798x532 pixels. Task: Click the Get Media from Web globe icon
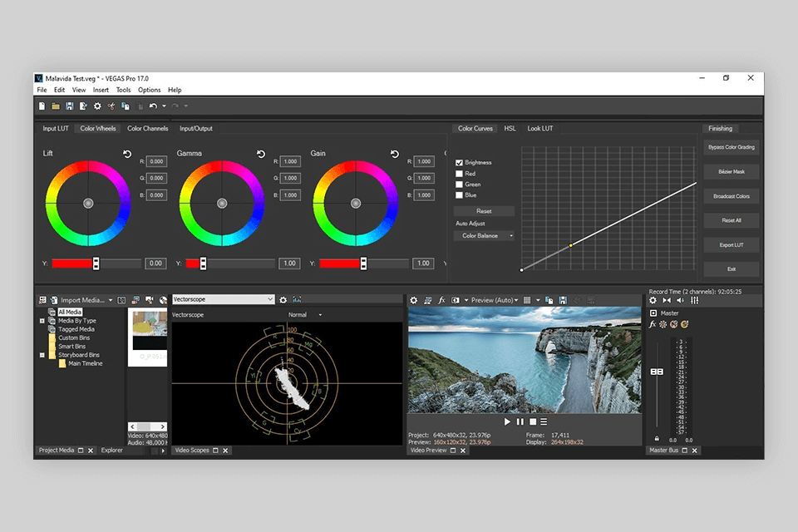tap(163, 300)
